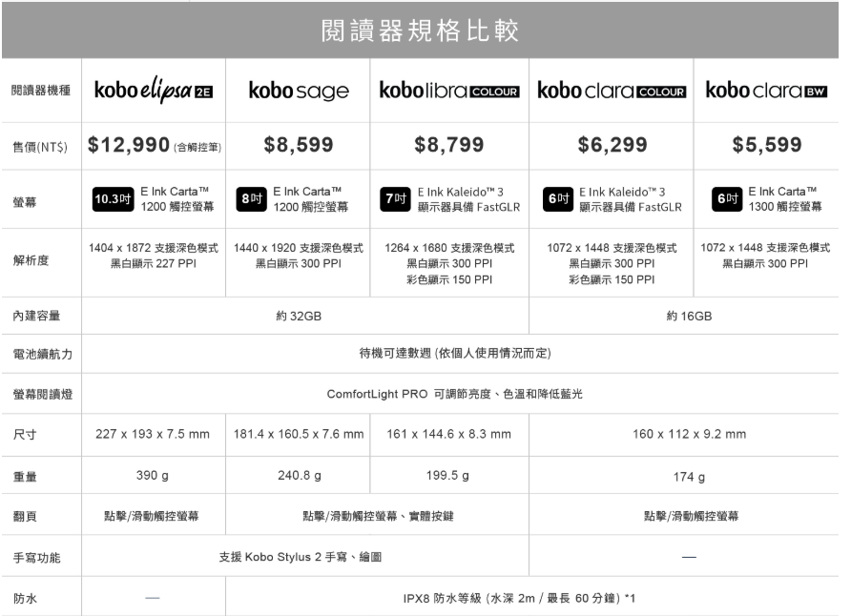The image size is (851, 616).
Task: Click E Ink Carta 1200 text under Sage
Action: click(x=310, y=199)
